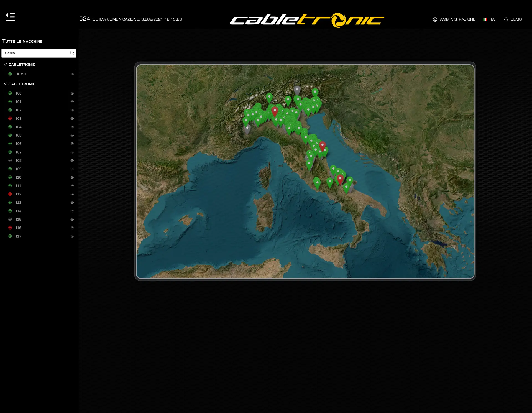
Task: Collapse the first CABLETRONIC group chevron
Action: point(5,64)
